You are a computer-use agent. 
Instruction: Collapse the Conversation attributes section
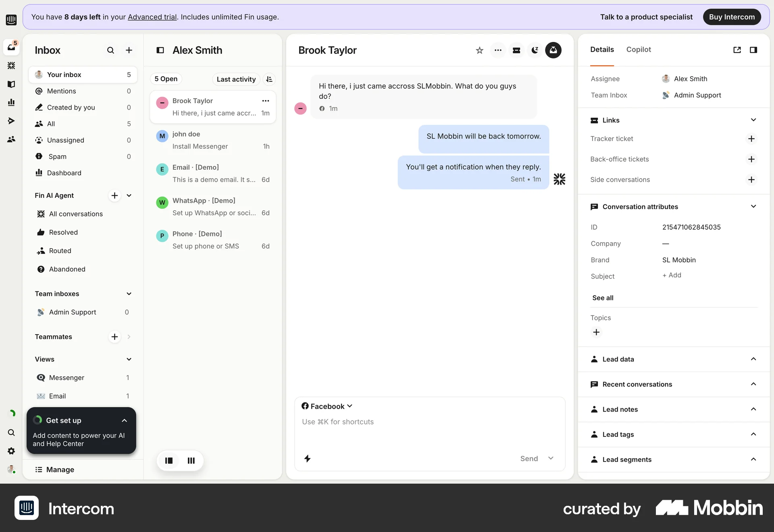click(x=753, y=206)
